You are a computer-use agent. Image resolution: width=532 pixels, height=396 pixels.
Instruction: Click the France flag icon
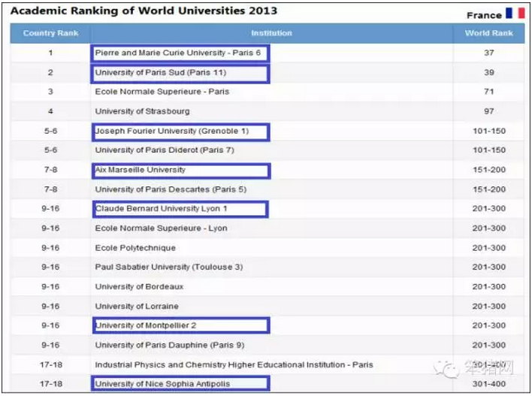pos(515,14)
